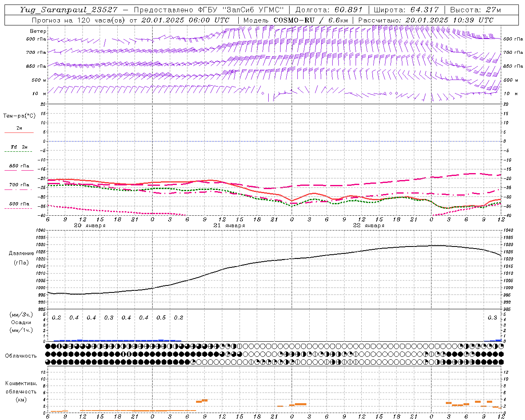
Task: Click the "Тем-ра(°C)" temperature label
Action: pos(19,116)
